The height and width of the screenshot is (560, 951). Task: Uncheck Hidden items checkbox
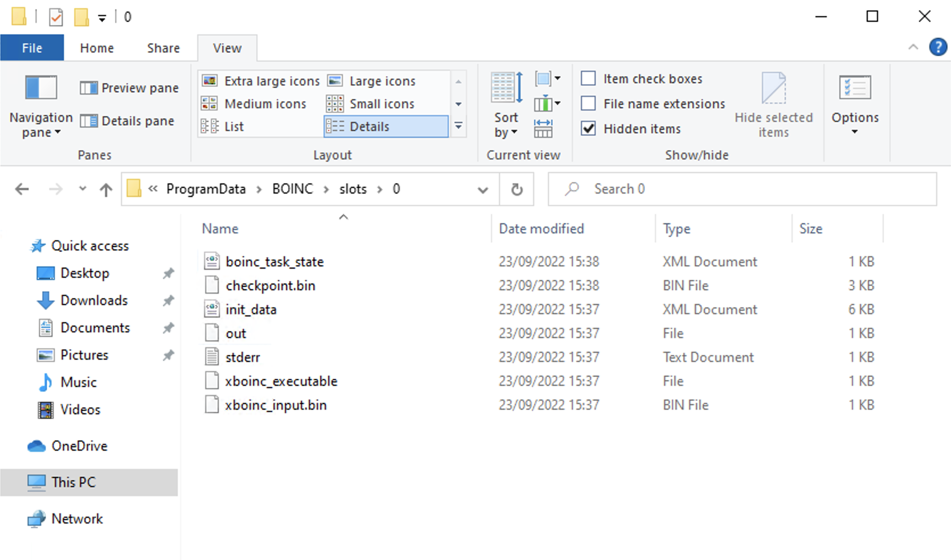tap(588, 129)
